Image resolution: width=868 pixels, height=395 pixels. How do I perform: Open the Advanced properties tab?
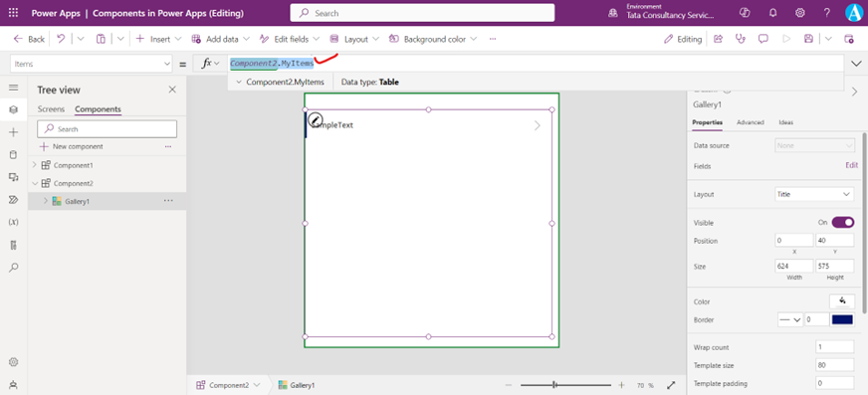tap(751, 122)
